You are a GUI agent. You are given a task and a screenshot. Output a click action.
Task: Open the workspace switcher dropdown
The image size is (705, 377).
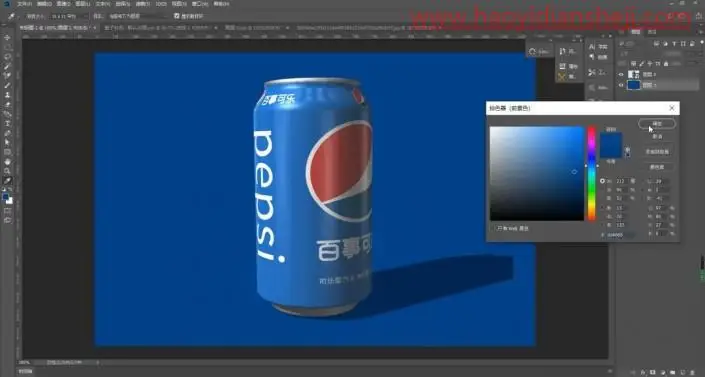click(x=683, y=16)
